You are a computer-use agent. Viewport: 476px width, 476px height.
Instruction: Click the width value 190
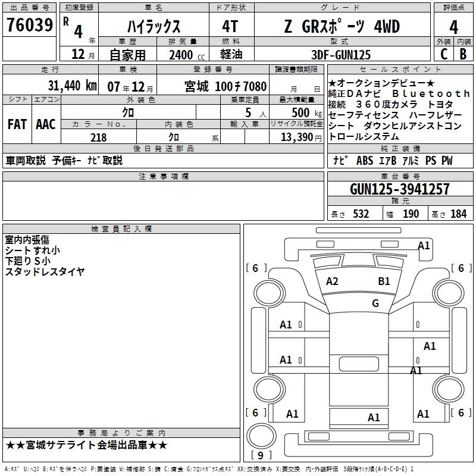point(411,214)
